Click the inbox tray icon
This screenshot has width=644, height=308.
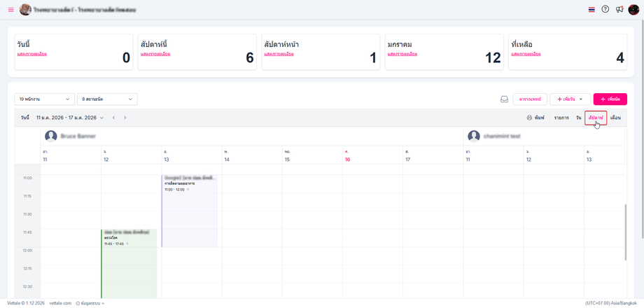click(504, 99)
